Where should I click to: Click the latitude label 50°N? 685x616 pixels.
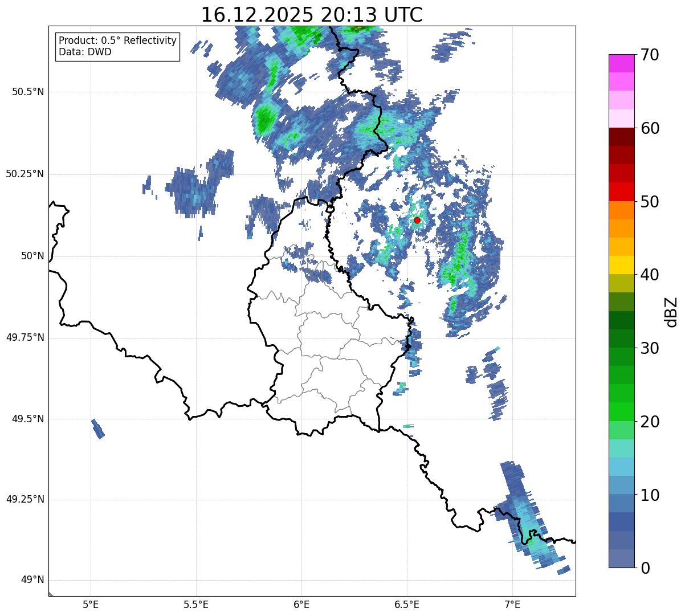pyautogui.click(x=33, y=256)
